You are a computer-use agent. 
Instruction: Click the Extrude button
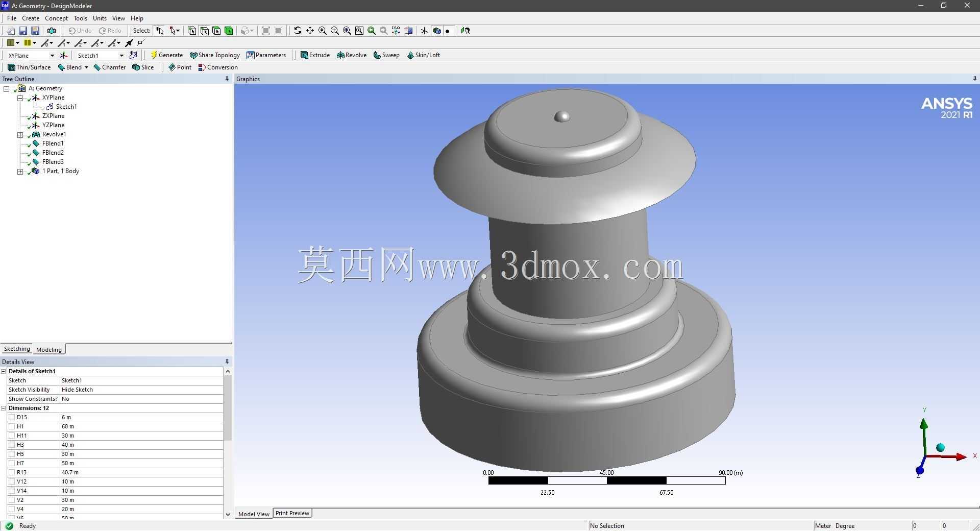315,55
